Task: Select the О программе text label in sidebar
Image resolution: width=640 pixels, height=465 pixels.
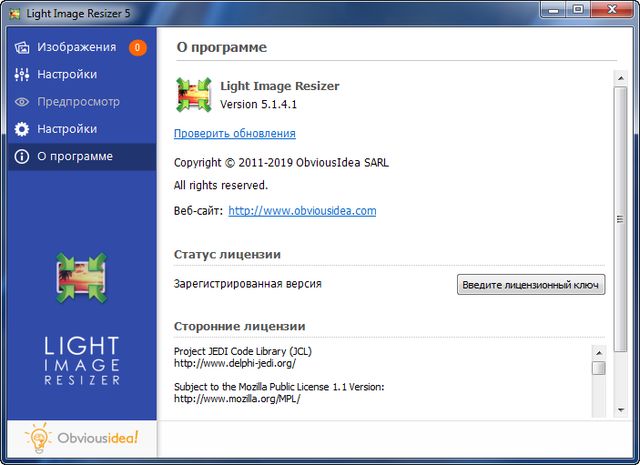Action: point(75,156)
